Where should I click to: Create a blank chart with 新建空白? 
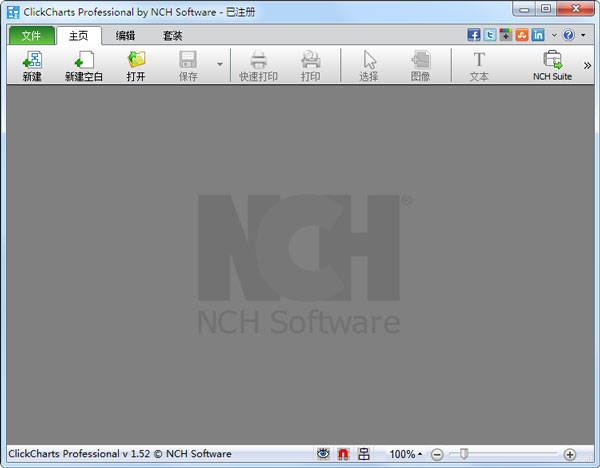coord(84,64)
